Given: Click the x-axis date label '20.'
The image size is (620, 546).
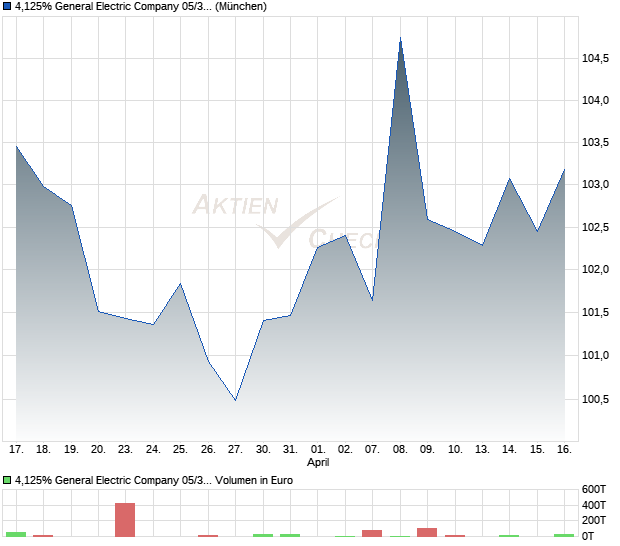Looking at the screenshot, I should pos(98,450).
